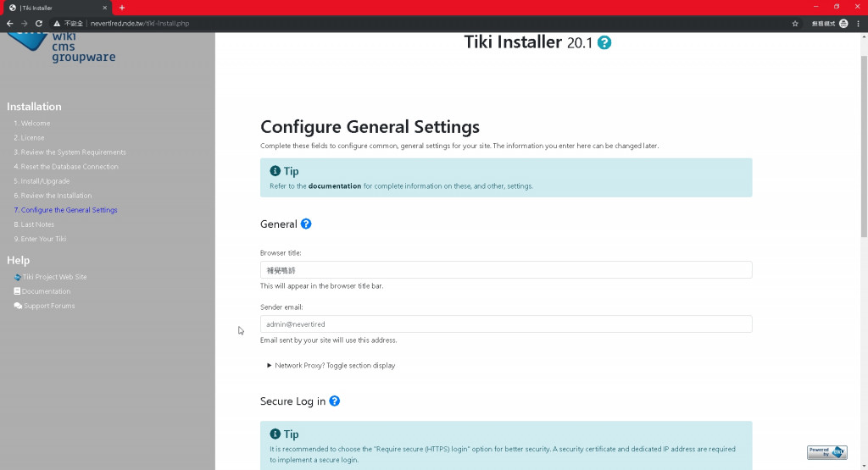Screen dimensions: 868x470
Task: Select step 7. Configure the General Settings
Action: coord(66,210)
